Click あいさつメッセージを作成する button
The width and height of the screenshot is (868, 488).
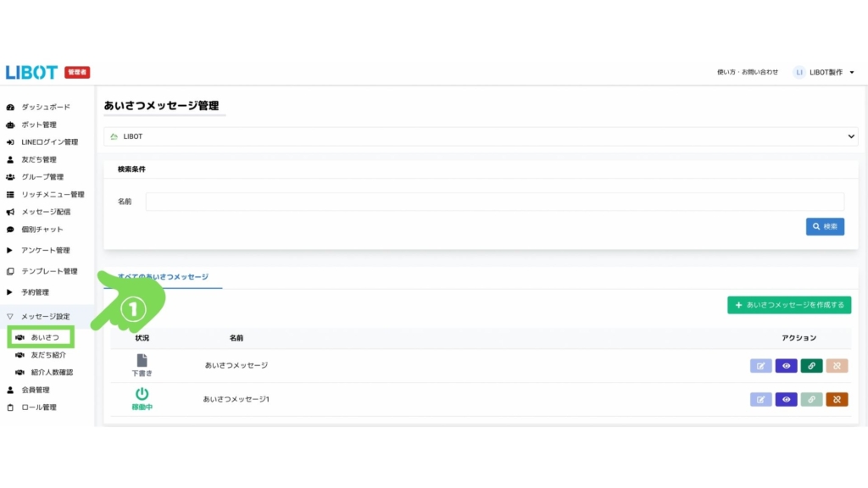[x=788, y=305]
